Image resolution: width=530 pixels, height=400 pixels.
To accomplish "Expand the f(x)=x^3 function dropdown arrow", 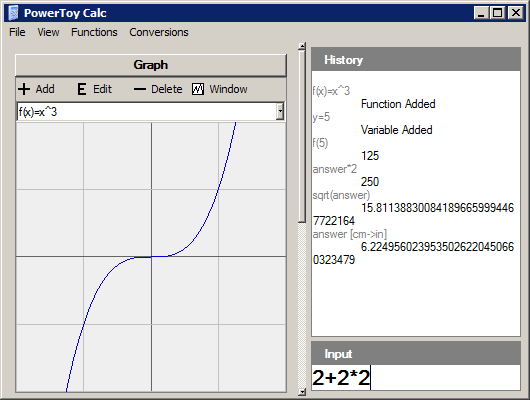I will (x=280, y=112).
